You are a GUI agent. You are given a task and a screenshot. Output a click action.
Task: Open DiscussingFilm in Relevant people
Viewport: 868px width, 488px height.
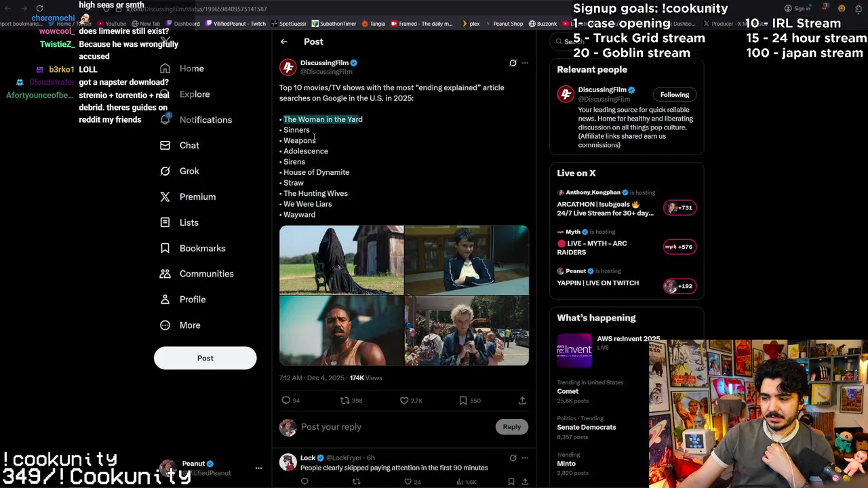[602, 89]
